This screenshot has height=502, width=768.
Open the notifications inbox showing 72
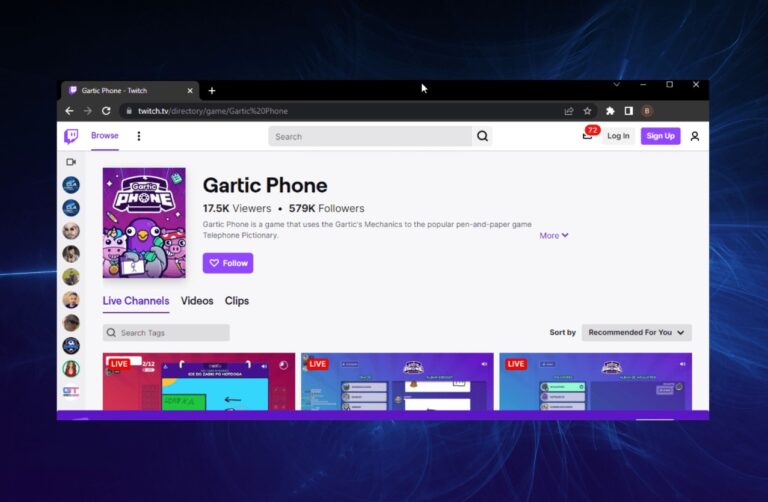click(588, 136)
